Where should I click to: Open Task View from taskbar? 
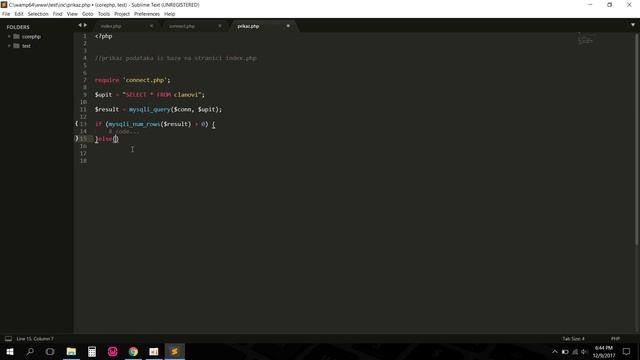click(50, 351)
